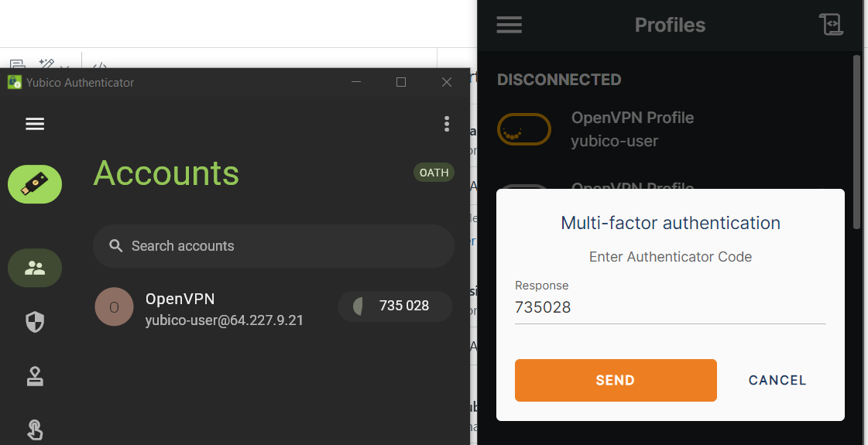Open the Accounts section icon in sidebar
Image resolution: width=868 pixels, height=445 pixels.
coord(35,269)
